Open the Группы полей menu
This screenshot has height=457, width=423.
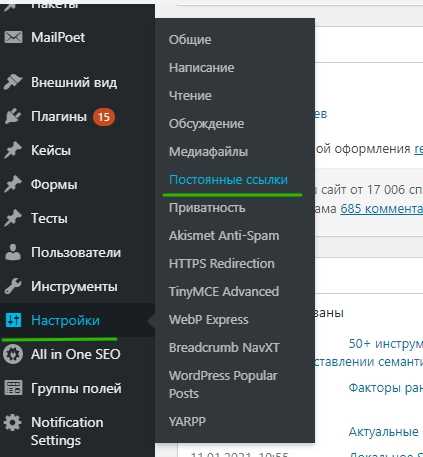tap(77, 388)
